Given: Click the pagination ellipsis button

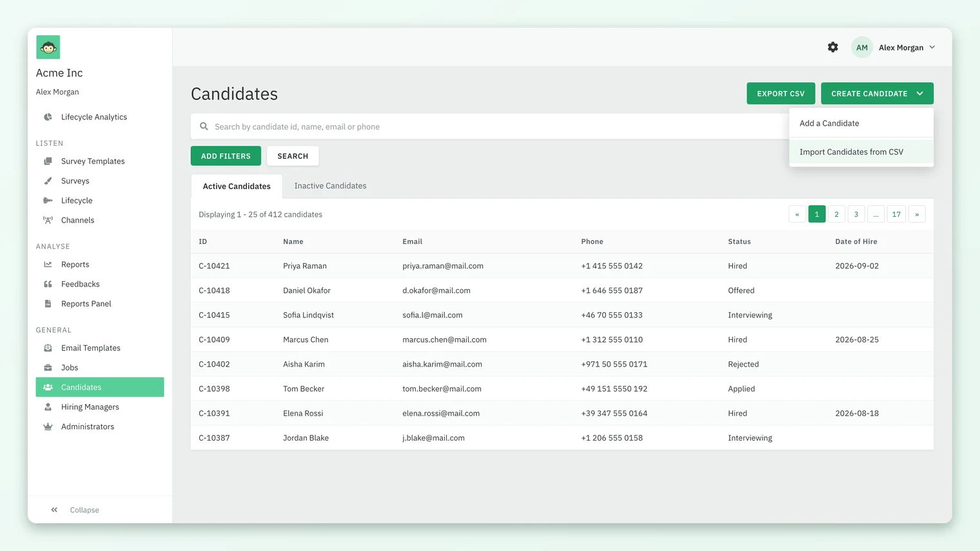Looking at the screenshot, I should click(x=876, y=214).
